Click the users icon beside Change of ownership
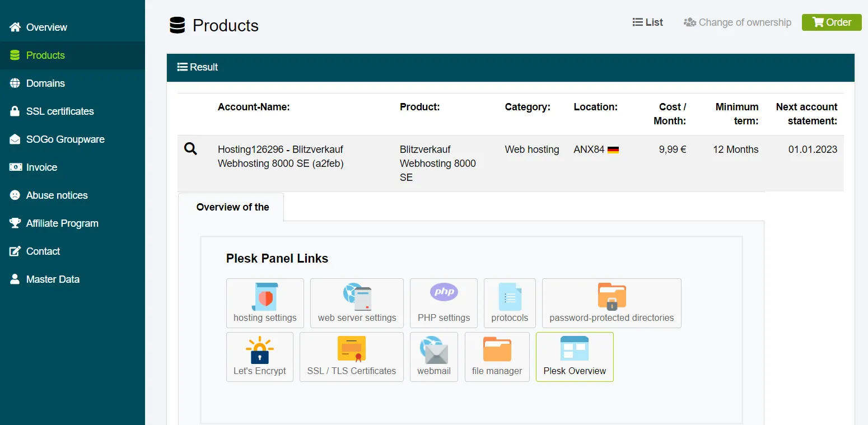This screenshot has width=868, height=425. 689,22
